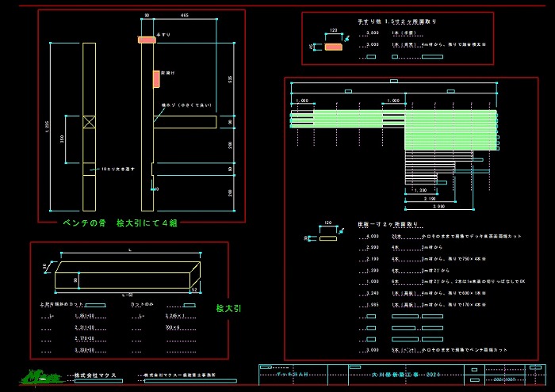
Task: Click the '700×6' value in the cut-only column
Action: tap(172, 327)
